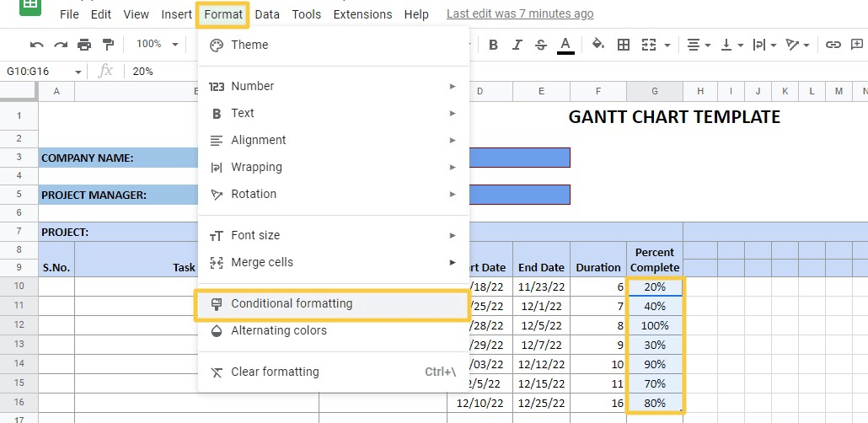This screenshot has height=423, width=868.
Task: Select row 10 header
Action: [x=19, y=286]
